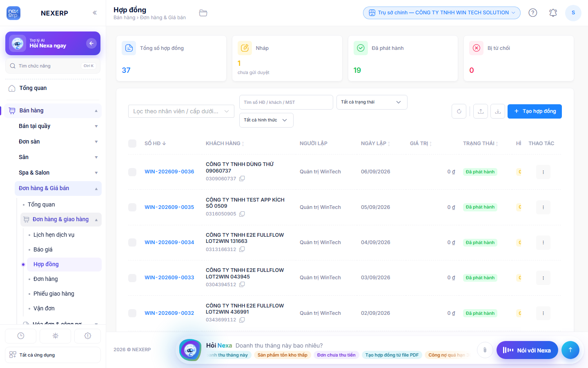Tick the checkbox for contract WIN-202609-0032
This screenshot has width=588, height=368.
click(x=132, y=313)
